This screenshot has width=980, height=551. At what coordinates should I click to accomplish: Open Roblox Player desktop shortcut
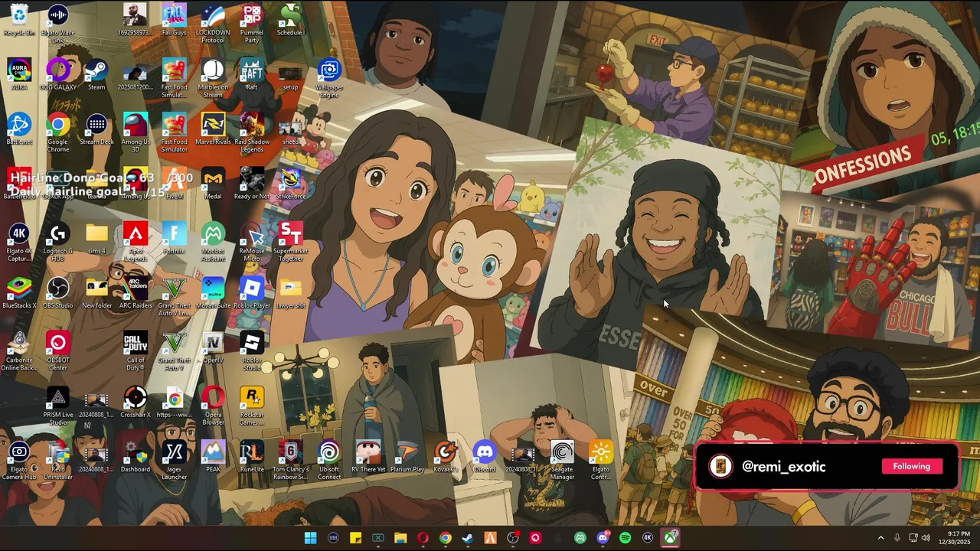pyautogui.click(x=252, y=294)
